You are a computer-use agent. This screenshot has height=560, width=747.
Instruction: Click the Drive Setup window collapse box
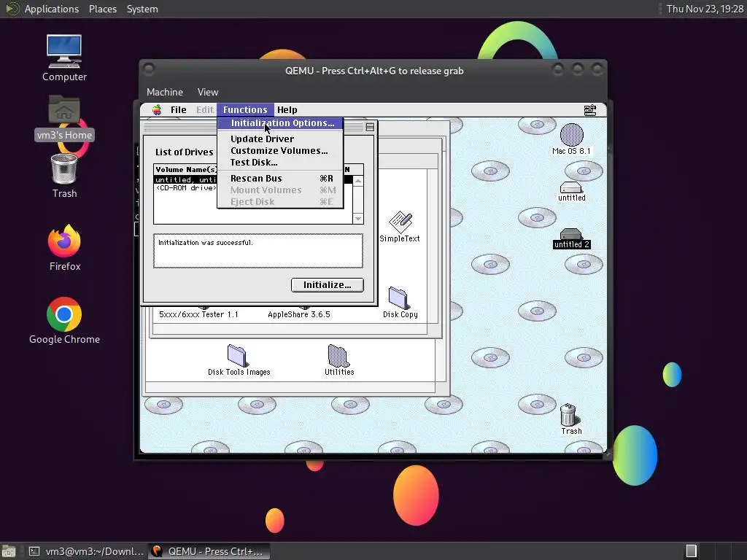coord(370,127)
